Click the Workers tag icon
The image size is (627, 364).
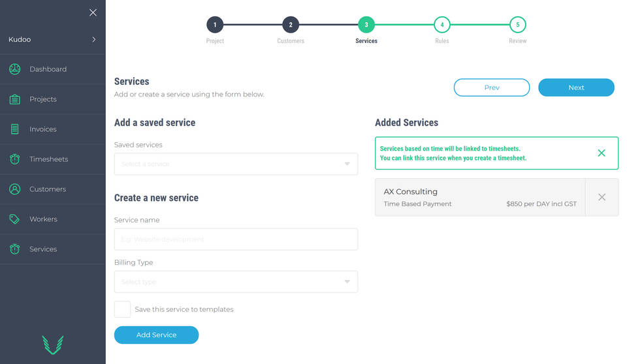pyautogui.click(x=15, y=219)
